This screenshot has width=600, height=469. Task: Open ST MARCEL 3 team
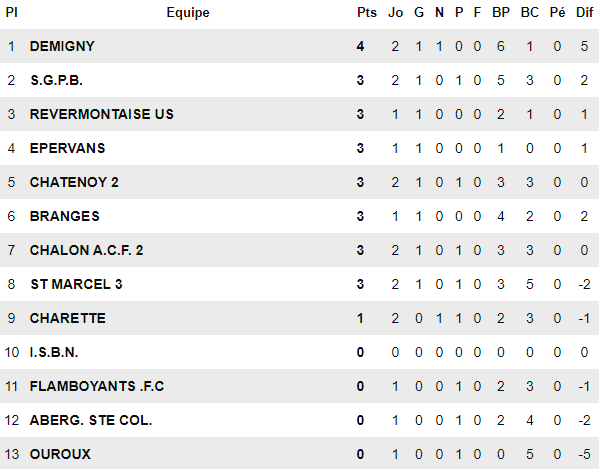click(x=76, y=284)
